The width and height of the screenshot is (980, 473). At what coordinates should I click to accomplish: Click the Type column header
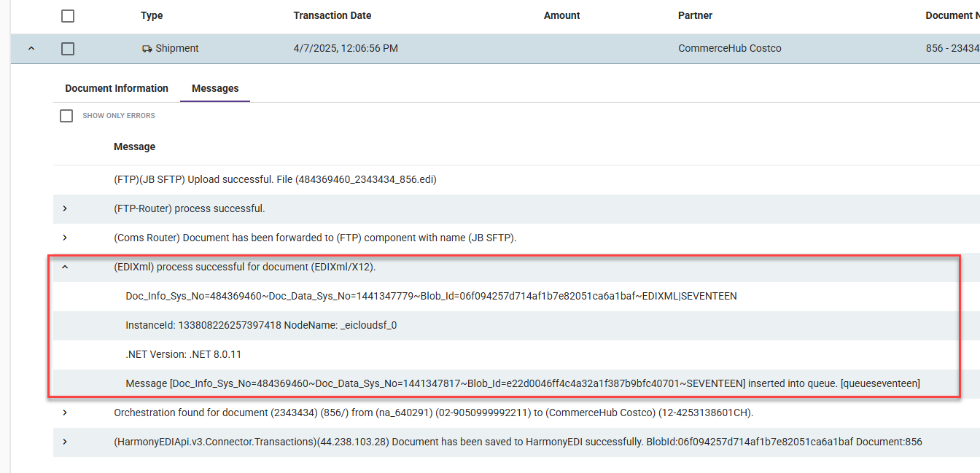[152, 15]
